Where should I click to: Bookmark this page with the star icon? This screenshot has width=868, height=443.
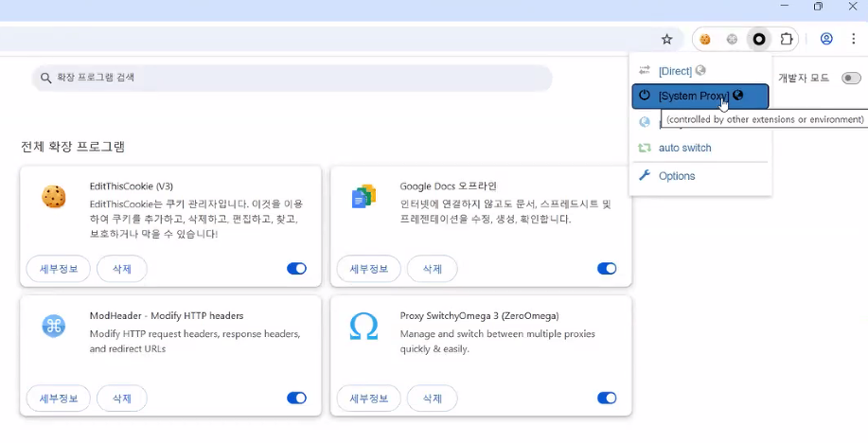(x=667, y=40)
